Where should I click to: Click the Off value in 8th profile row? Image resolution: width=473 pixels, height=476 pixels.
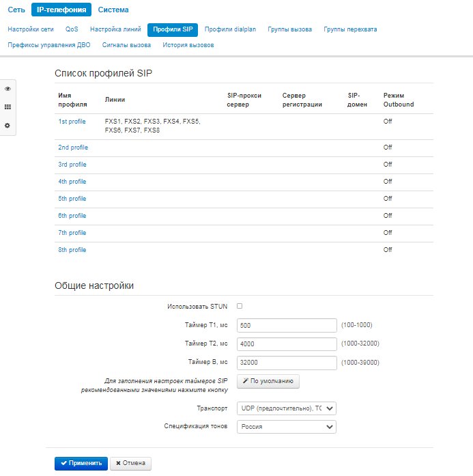tap(388, 249)
